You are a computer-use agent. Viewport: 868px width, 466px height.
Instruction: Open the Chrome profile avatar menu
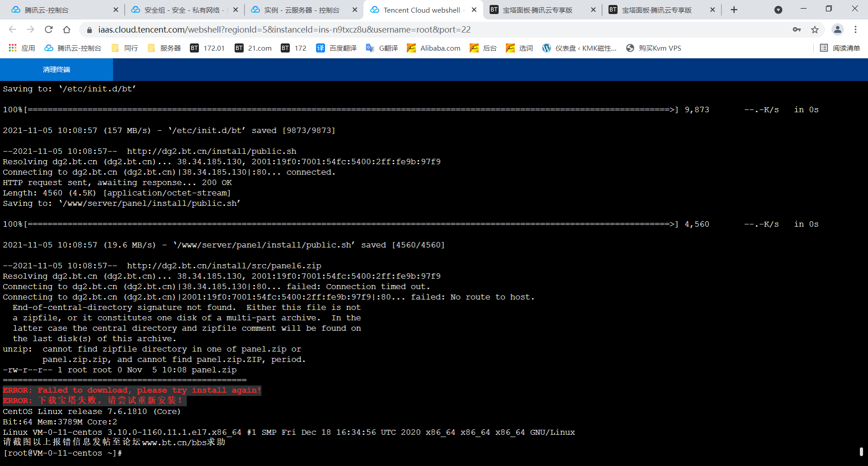coord(838,29)
